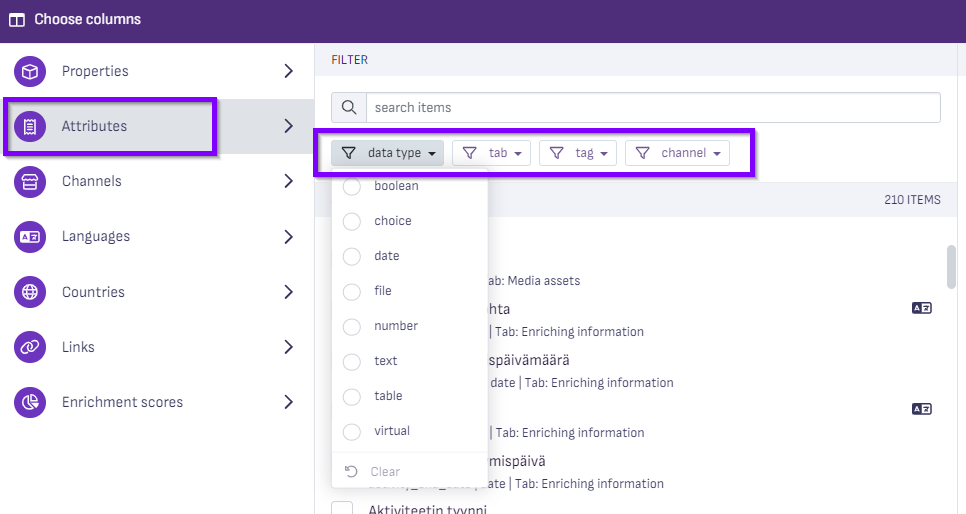This screenshot has width=966, height=514.
Task: Click the 210 ITEMS count label
Action: point(912,200)
